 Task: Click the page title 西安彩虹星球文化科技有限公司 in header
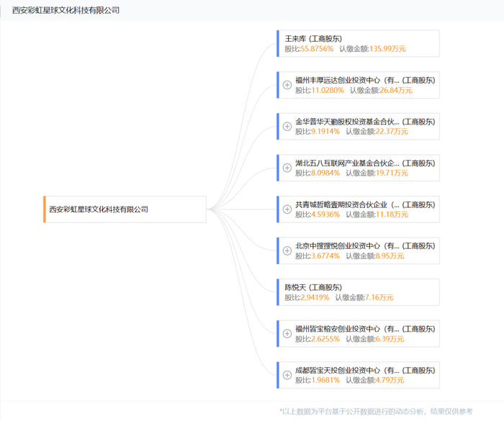pos(66,10)
